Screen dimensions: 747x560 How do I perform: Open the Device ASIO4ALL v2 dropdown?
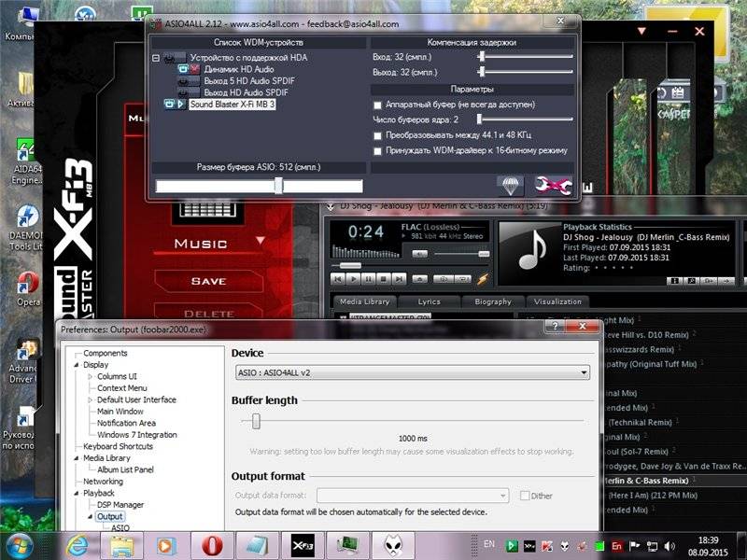click(413, 372)
